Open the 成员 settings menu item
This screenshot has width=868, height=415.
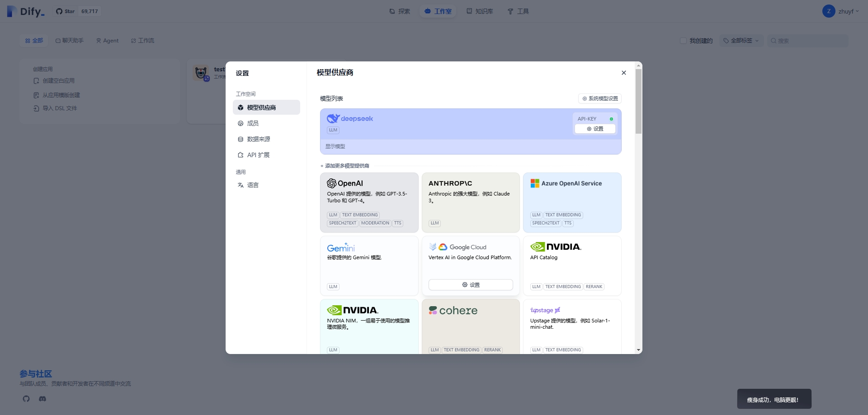253,123
